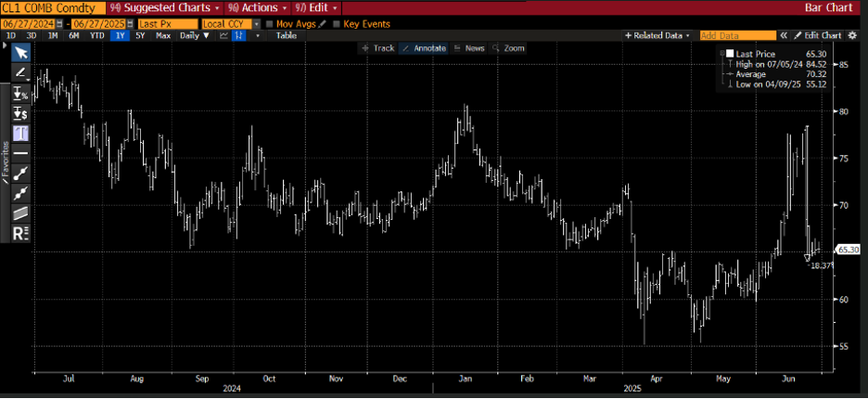Click the Edit Chart button

pos(818,35)
